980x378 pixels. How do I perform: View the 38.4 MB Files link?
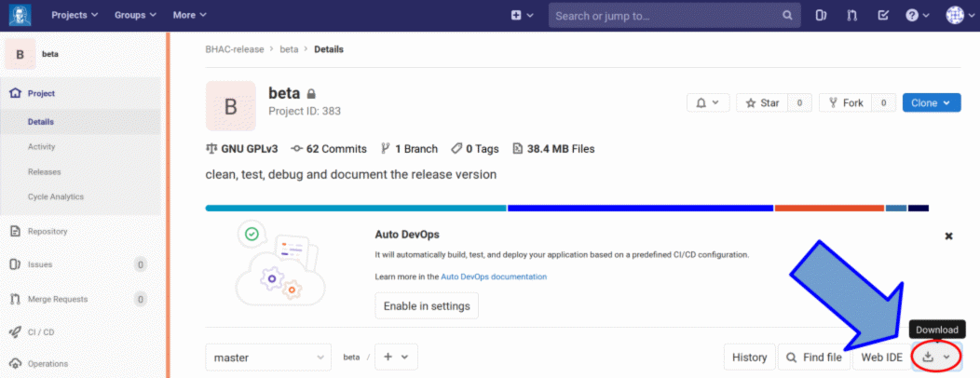click(553, 149)
